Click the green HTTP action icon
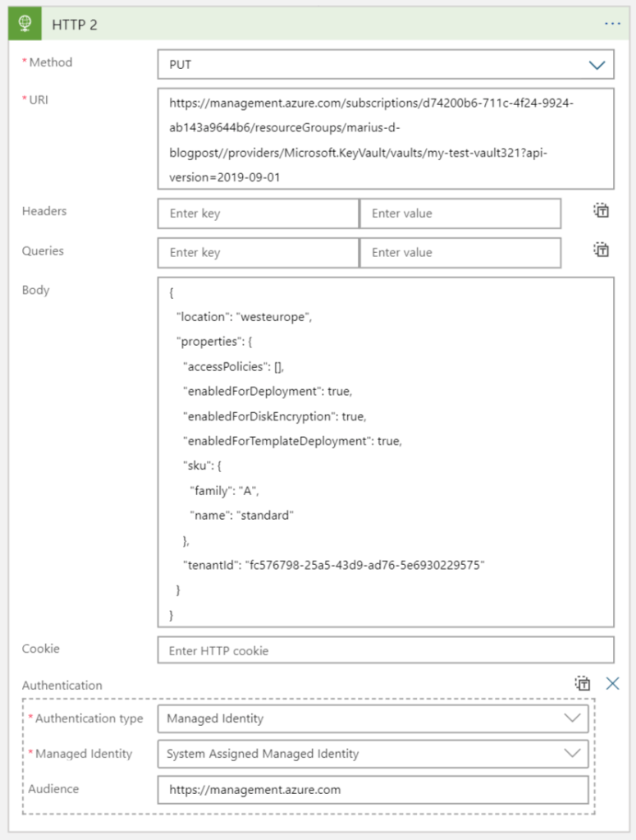 [x=25, y=24]
